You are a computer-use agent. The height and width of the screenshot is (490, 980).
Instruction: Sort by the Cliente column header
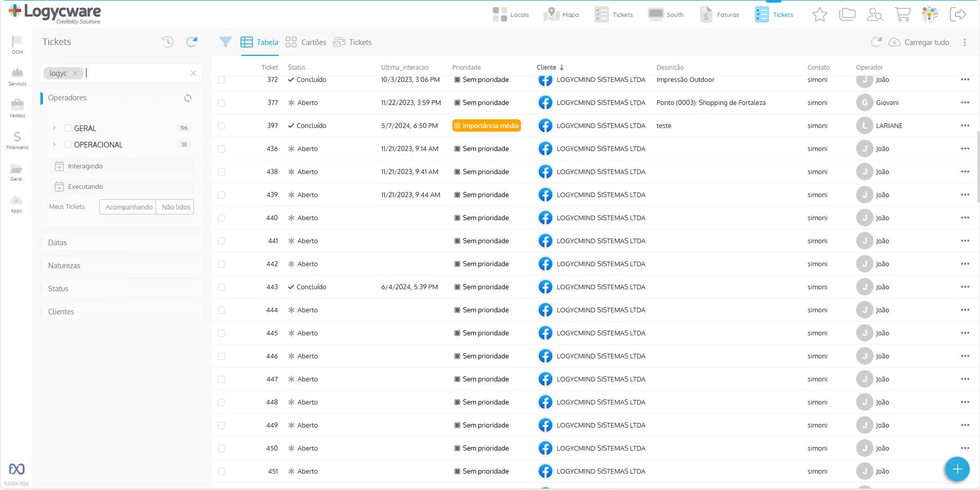point(550,67)
